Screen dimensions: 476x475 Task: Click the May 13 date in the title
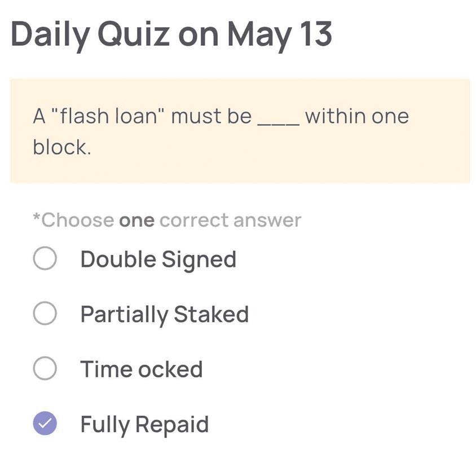[x=280, y=35]
